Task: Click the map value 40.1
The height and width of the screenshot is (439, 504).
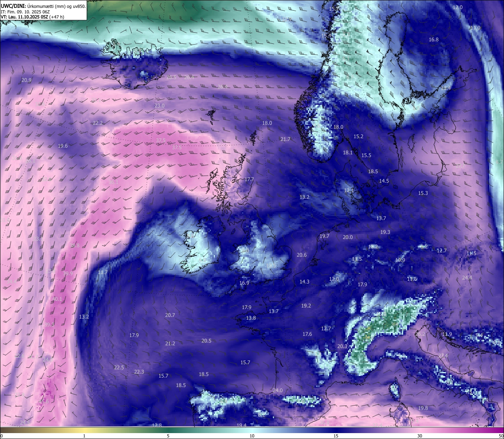Action: (57, 299)
